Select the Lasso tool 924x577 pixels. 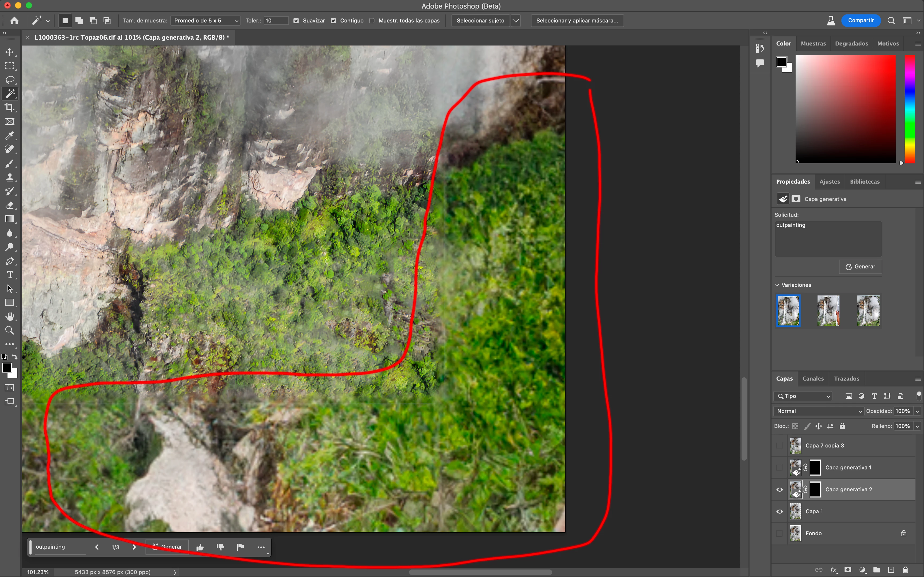(x=10, y=80)
